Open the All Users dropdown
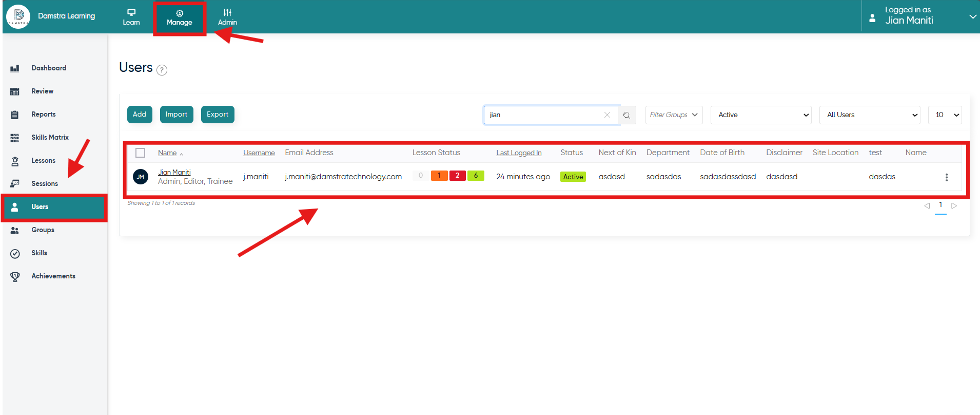 click(x=870, y=115)
